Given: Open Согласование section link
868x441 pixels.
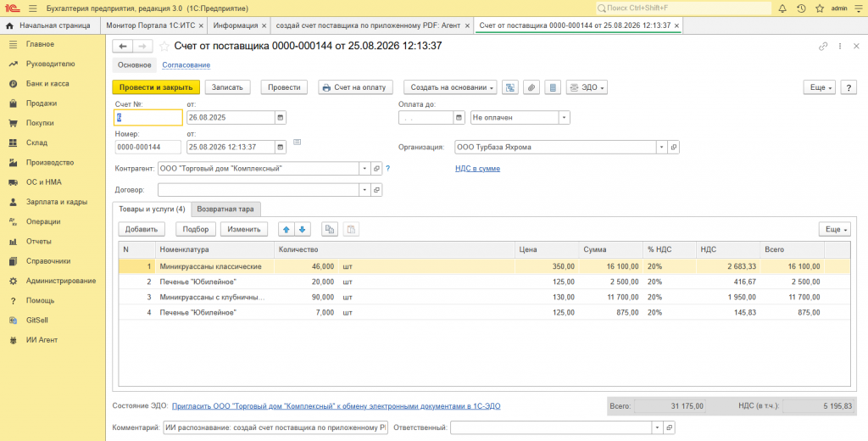Looking at the screenshot, I should pos(186,65).
